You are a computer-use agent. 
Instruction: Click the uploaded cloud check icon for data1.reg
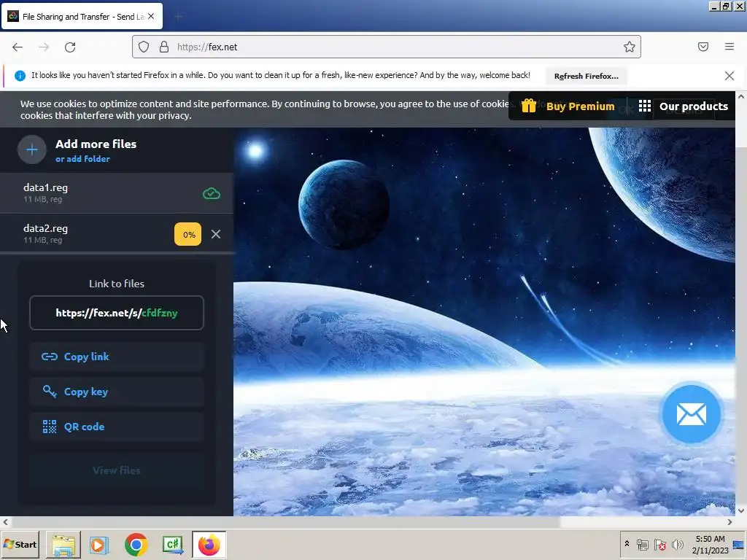click(212, 193)
